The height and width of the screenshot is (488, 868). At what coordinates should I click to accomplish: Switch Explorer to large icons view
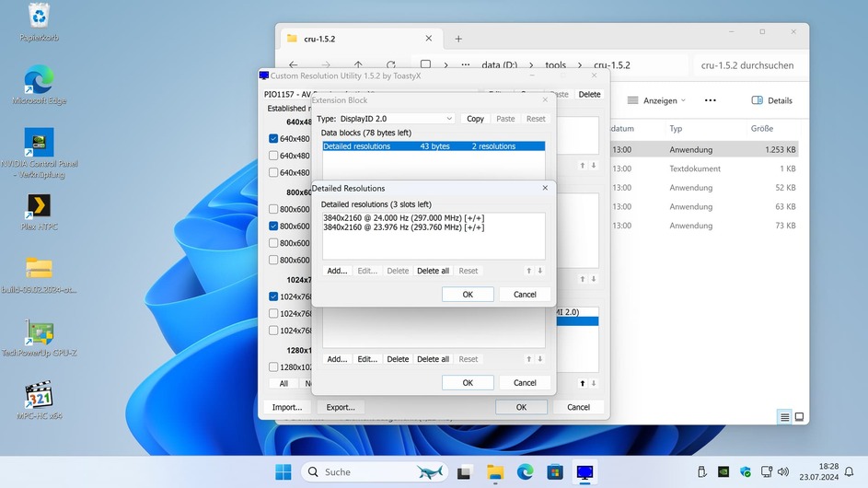pos(799,417)
